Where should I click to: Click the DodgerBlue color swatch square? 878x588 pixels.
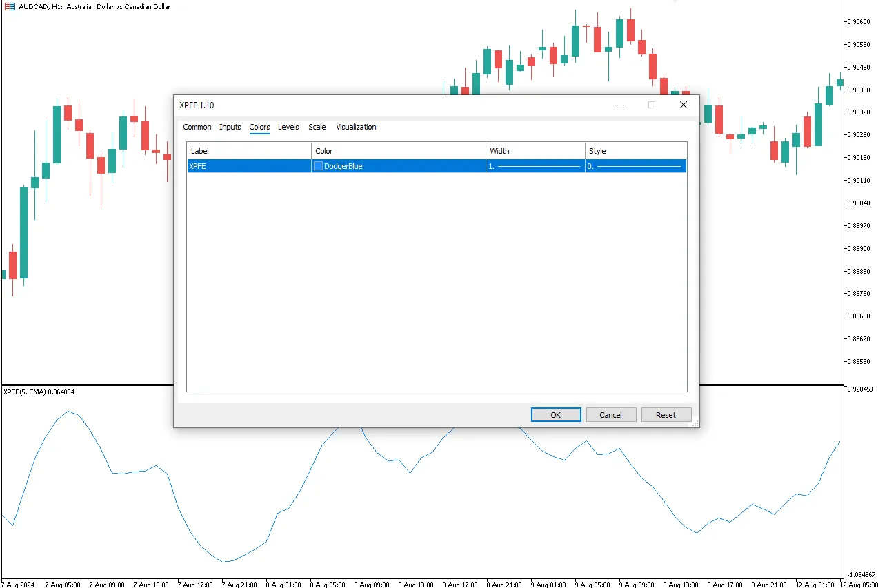pyautogui.click(x=318, y=166)
